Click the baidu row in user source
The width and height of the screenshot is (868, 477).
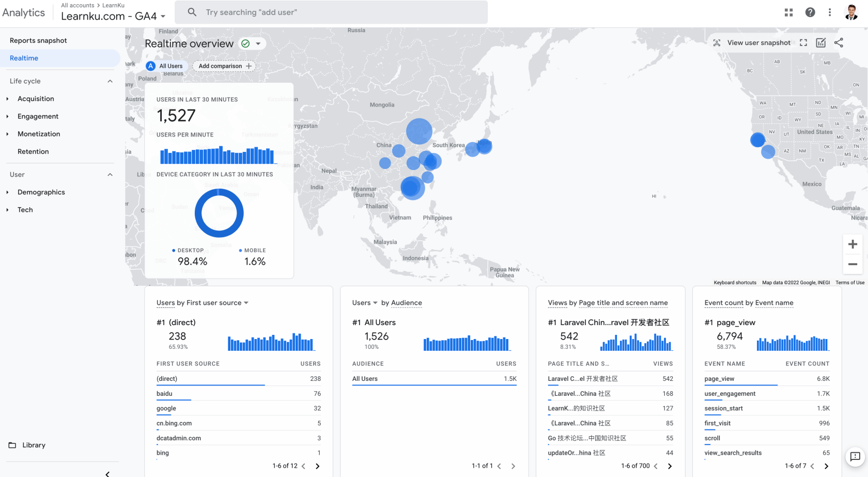239,394
